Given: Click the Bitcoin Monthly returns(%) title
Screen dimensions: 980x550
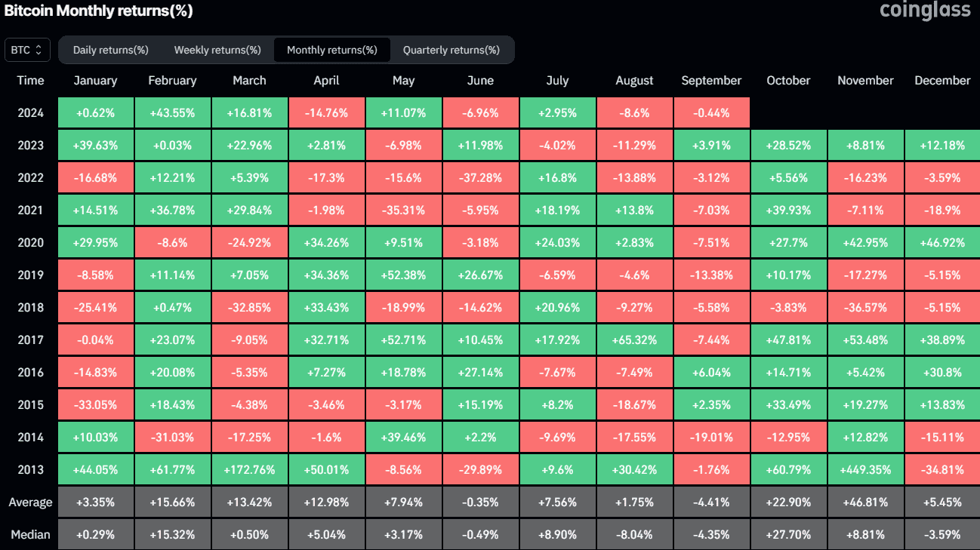Looking at the screenshot, I should (x=98, y=11).
